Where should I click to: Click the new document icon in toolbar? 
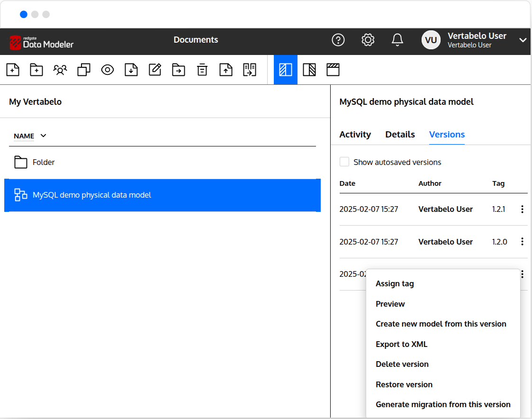(13, 70)
